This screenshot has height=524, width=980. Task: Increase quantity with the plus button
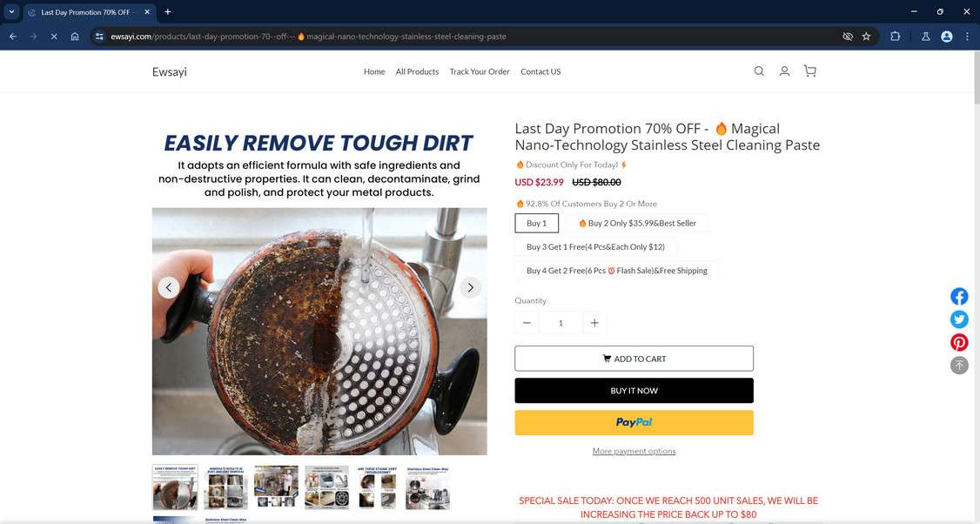(x=594, y=323)
